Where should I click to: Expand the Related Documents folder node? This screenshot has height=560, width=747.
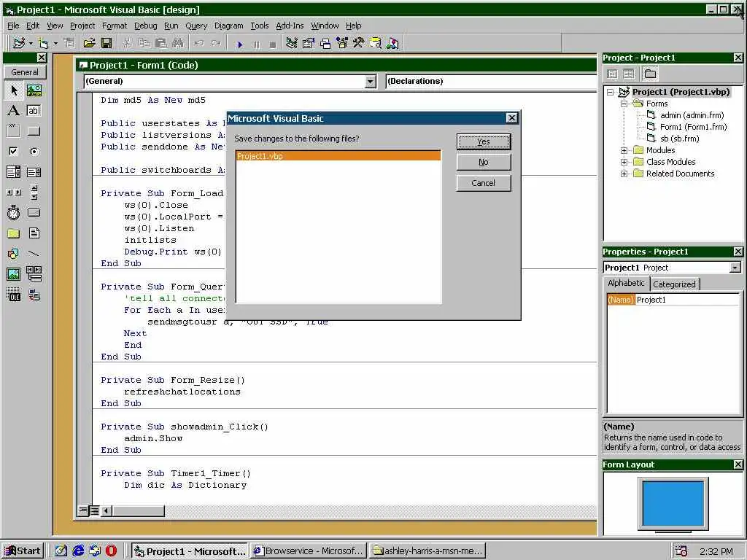tap(624, 174)
